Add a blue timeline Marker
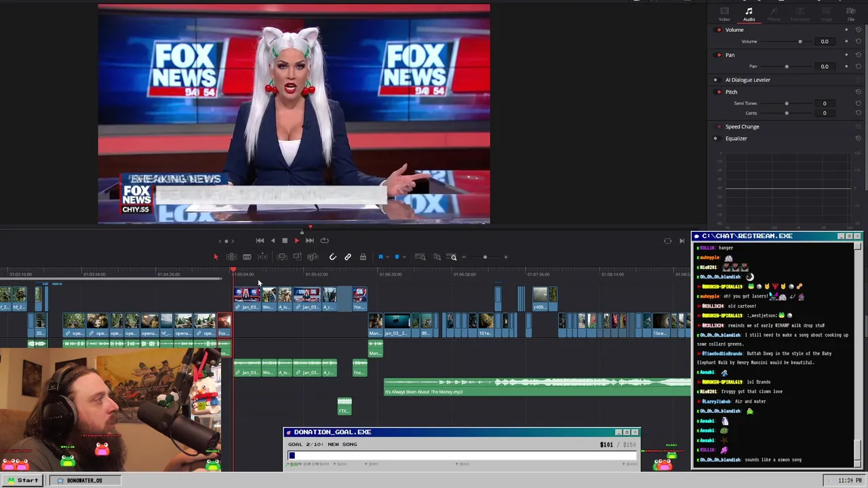868x488 pixels. click(397, 257)
